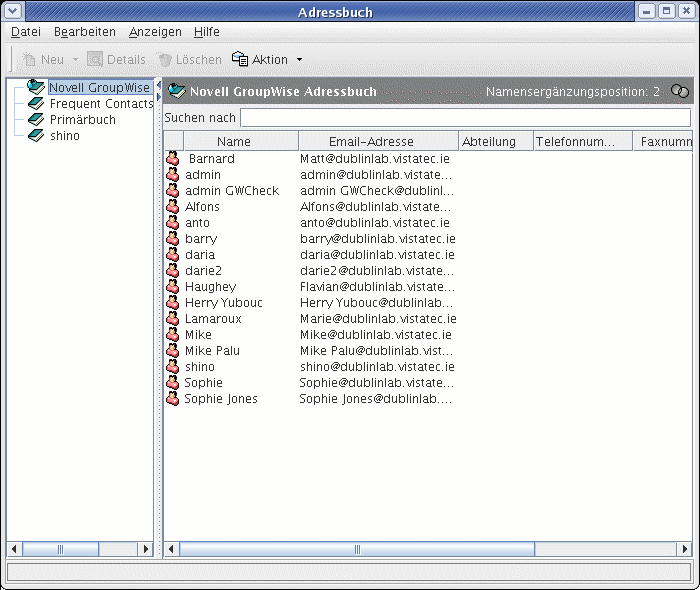700x590 pixels.
Task: Click the Details toolbar button
Action: pos(116,59)
